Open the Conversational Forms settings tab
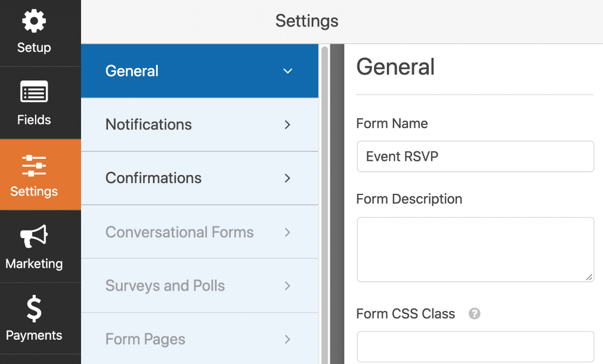 199,232
